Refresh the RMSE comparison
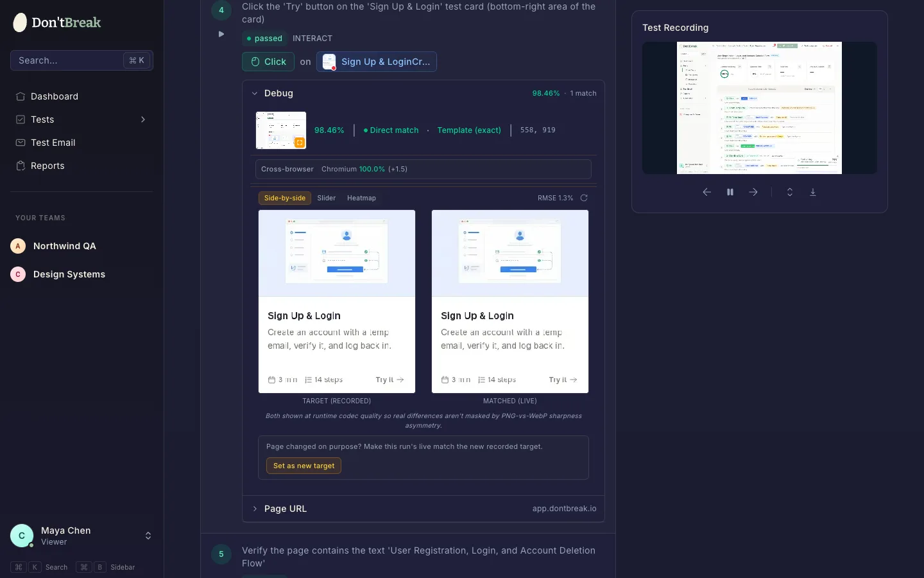The width and height of the screenshot is (924, 578). click(584, 198)
